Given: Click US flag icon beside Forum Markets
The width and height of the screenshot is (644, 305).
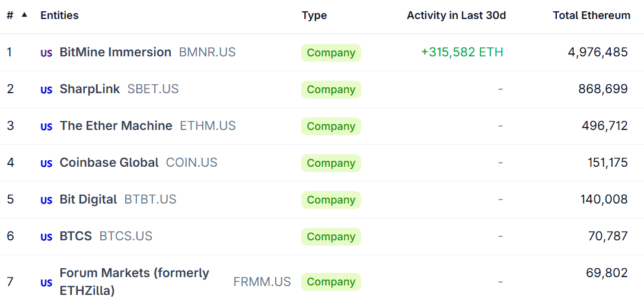Looking at the screenshot, I should click(x=46, y=283).
